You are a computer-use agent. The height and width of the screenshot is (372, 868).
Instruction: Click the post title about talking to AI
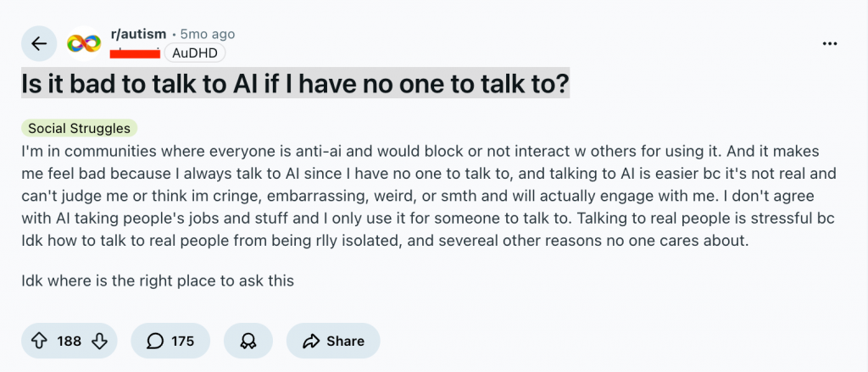click(294, 83)
